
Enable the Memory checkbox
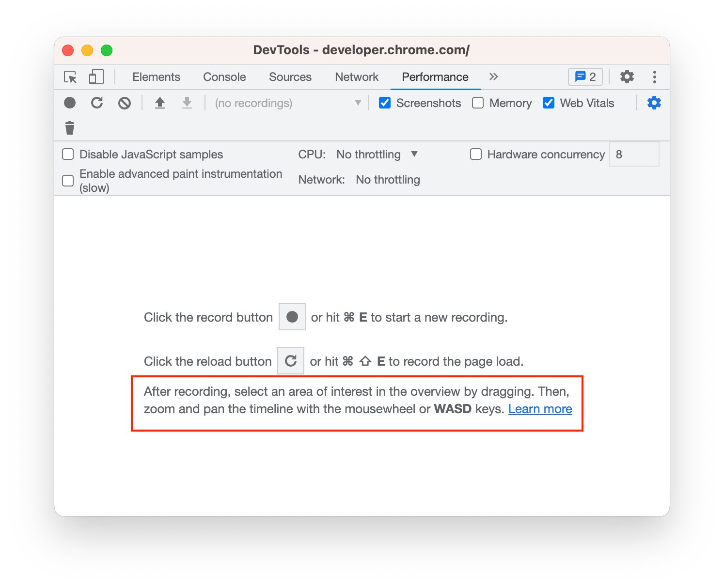coord(478,103)
